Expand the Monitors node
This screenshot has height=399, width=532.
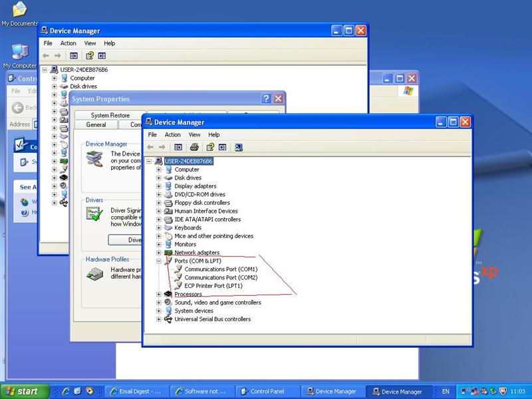[x=158, y=244]
